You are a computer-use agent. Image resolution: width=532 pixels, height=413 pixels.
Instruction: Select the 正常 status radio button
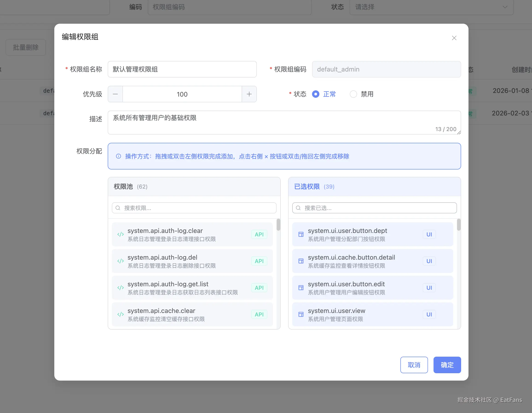point(315,94)
